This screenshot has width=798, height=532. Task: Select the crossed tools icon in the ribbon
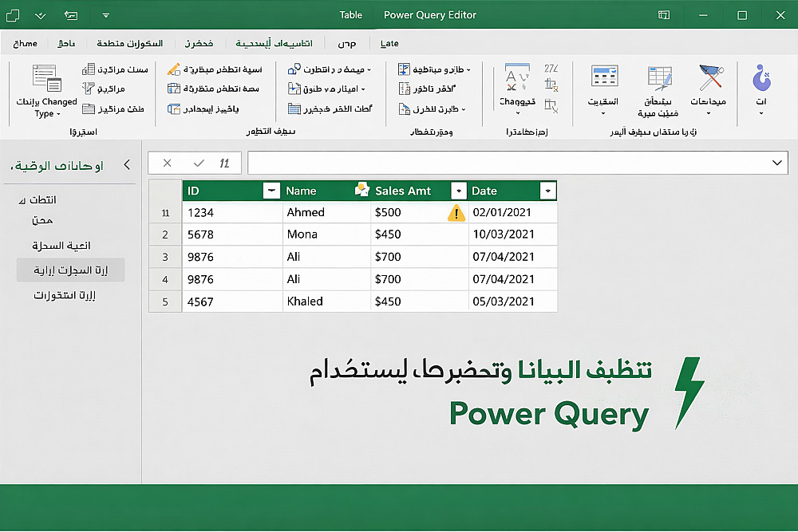coord(710,78)
